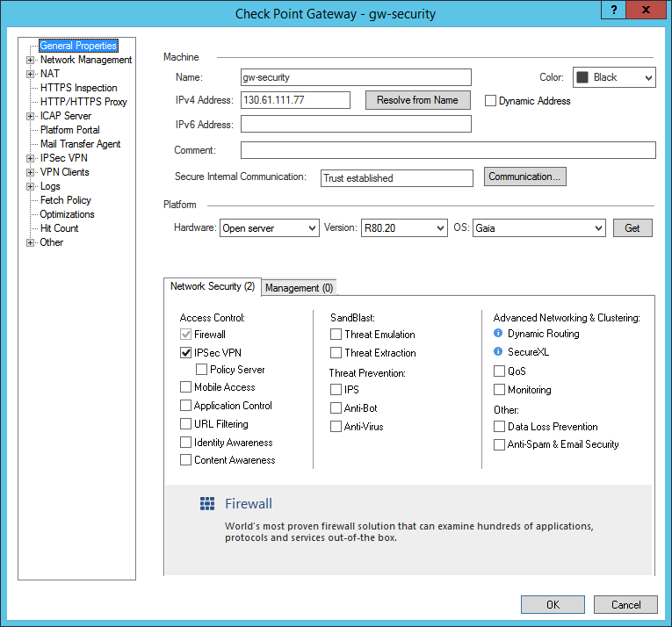This screenshot has width=672, height=627.
Task: Expand the IPSec VPN tree node
Action: pos(31,159)
